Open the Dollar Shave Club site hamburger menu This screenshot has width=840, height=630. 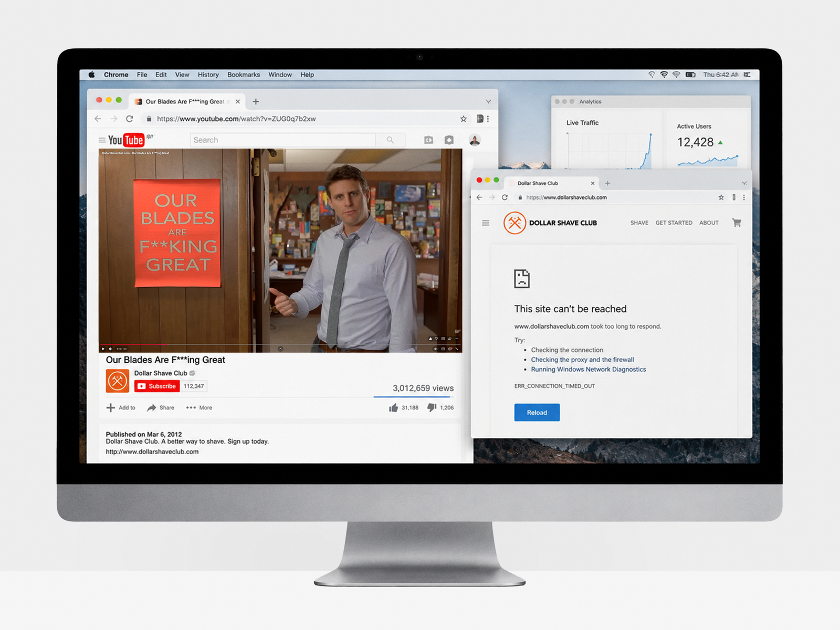[486, 223]
